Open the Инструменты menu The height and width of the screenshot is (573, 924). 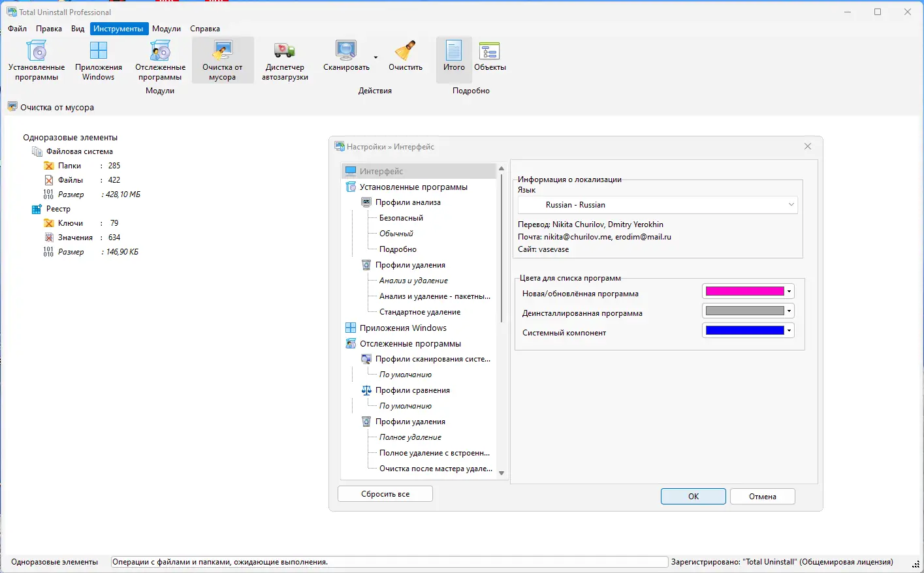click(x=118, y=29)
